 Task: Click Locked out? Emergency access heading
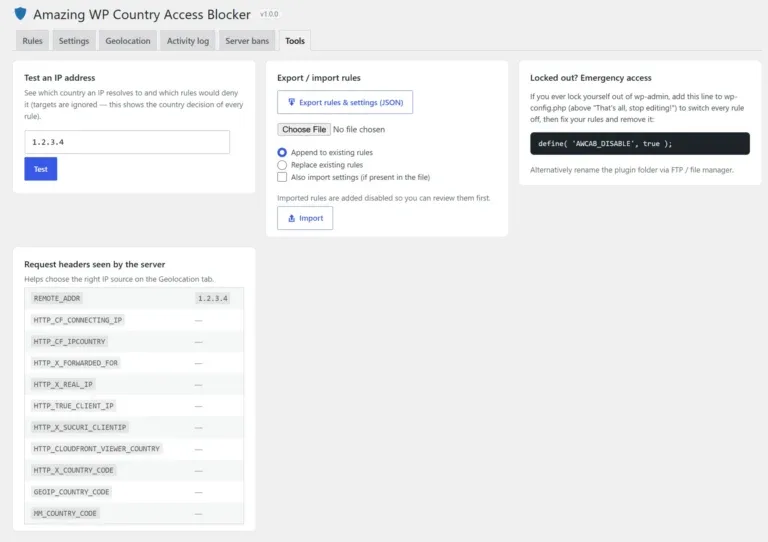591,78
